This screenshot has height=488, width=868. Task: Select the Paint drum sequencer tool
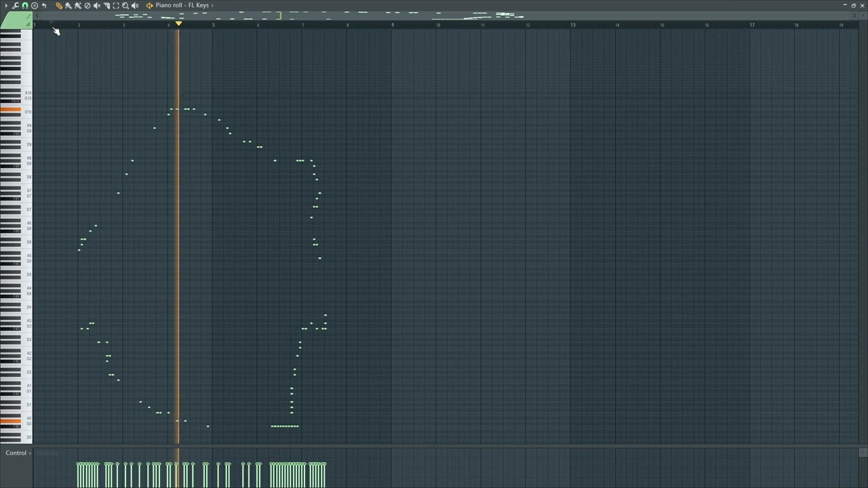click(x=78, y=5)
